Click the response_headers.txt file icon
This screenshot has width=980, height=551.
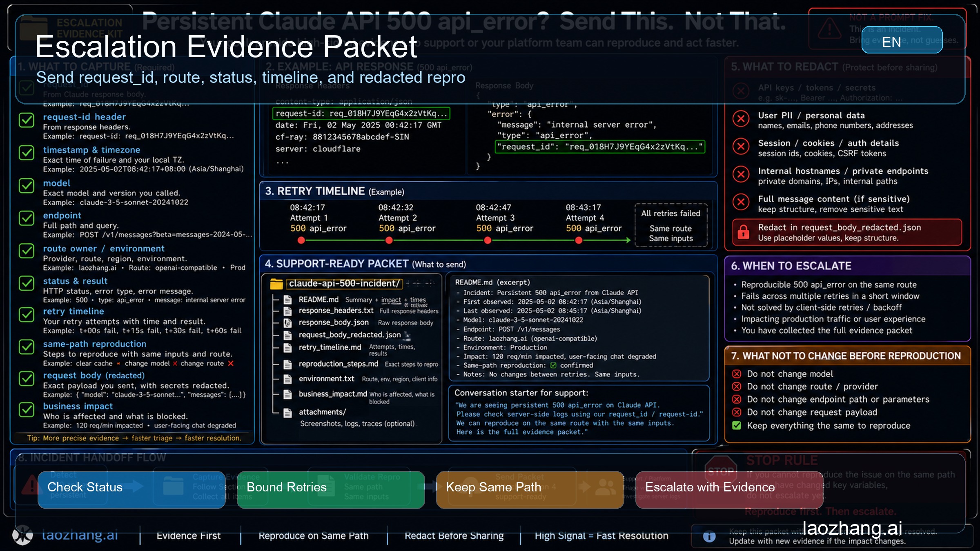click(288, 311)
